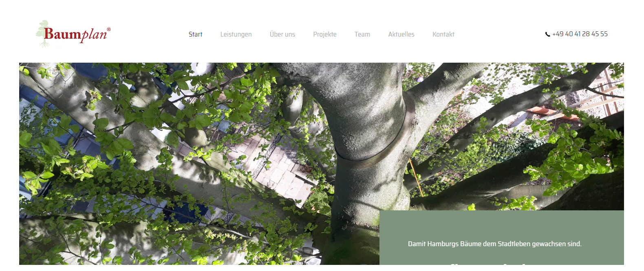Click the cut-off heading below the tagline

[489, 263]
